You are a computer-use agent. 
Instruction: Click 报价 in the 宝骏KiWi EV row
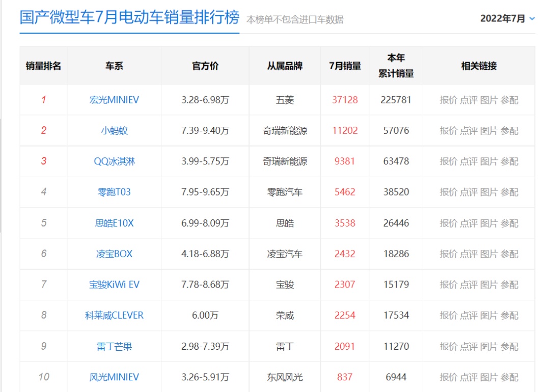coord(448,285)
